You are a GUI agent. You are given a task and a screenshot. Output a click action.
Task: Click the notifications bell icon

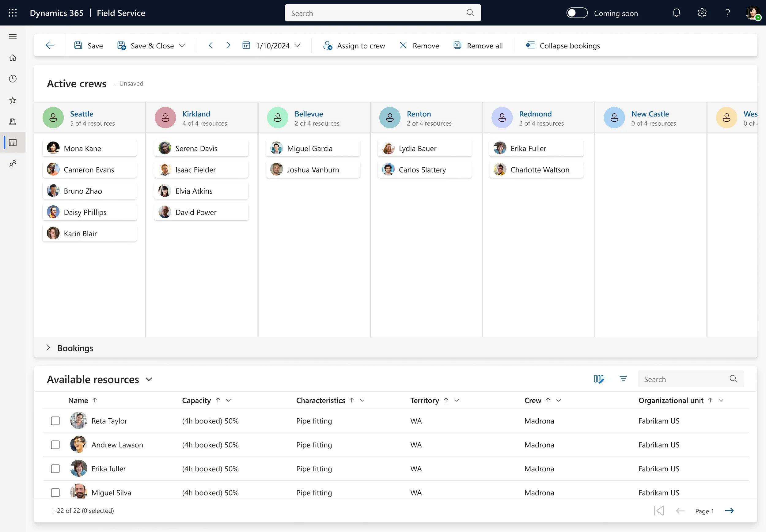[676, 13]
